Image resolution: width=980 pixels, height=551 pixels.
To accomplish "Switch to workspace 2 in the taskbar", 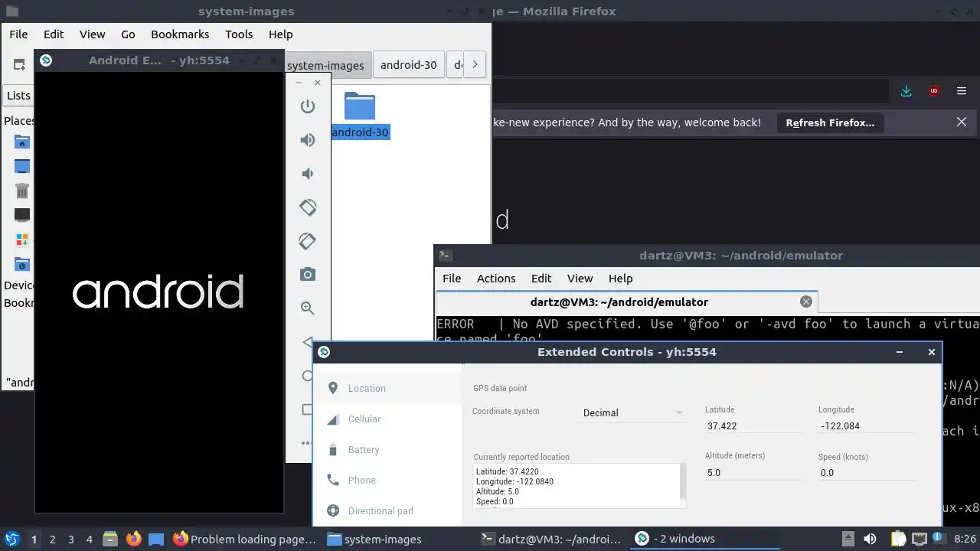I will 52,539.
